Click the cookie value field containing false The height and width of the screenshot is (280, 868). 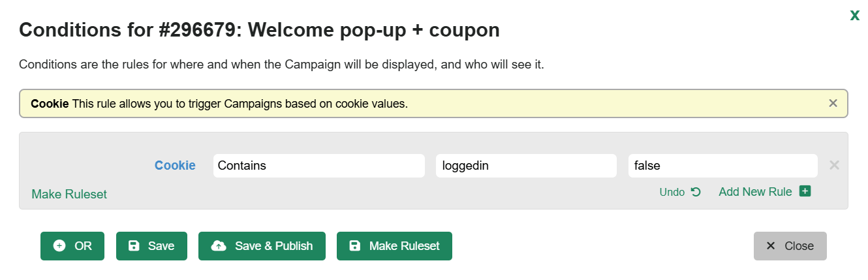click(x=722, y=166)
